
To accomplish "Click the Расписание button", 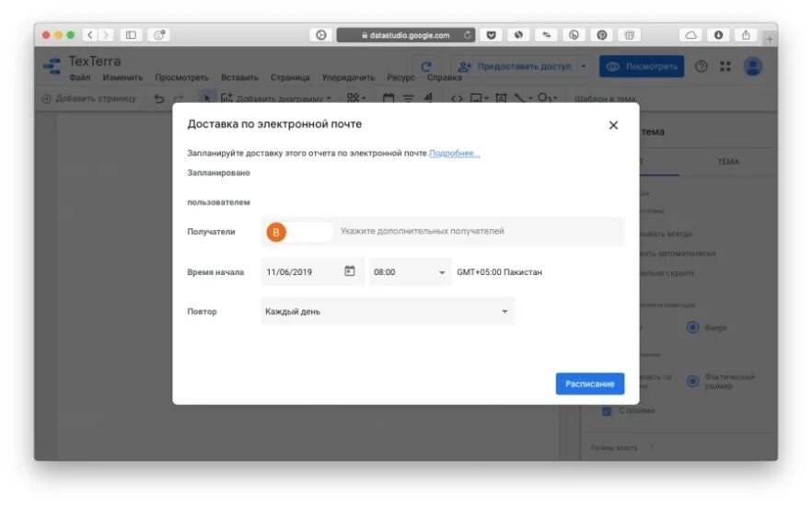I will (x=590, y=384).
